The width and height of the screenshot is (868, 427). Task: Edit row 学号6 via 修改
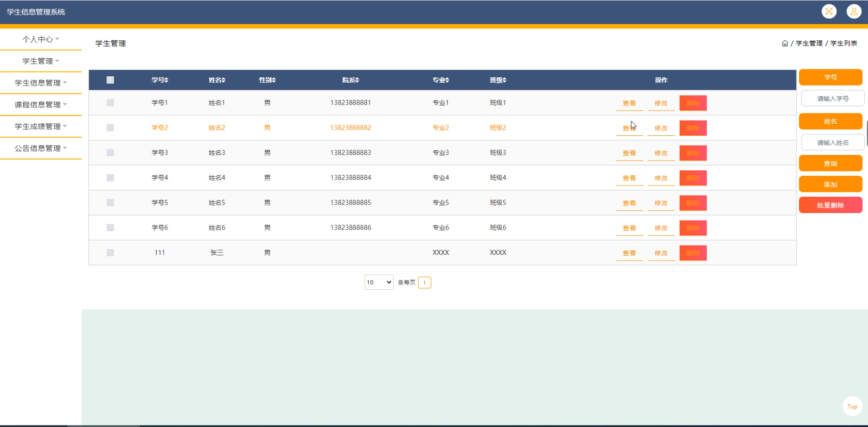coord(661,228)
